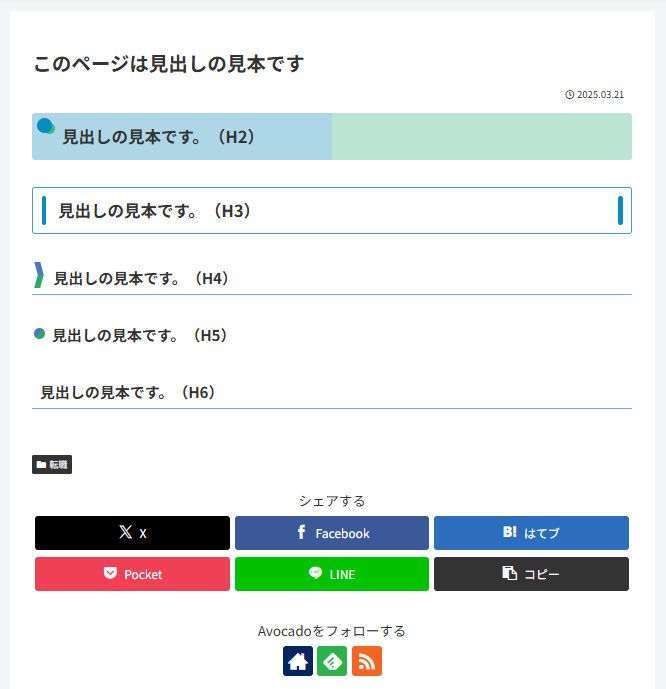Click the はてブ share button
This screenshot has width=666, height=689.
(531, 533)
